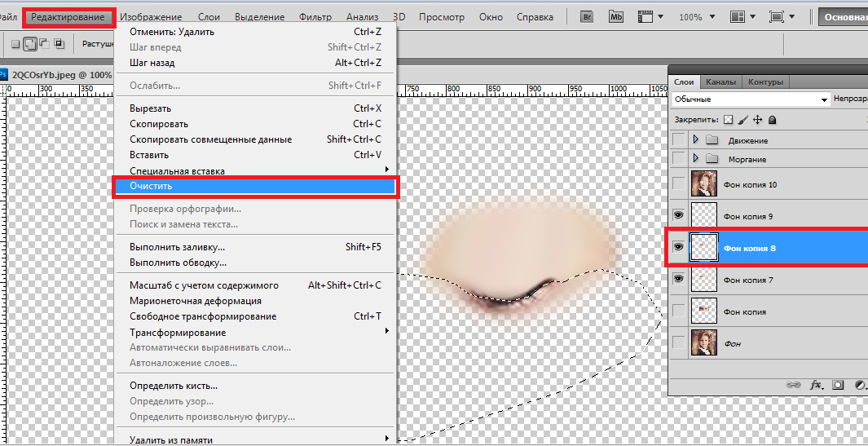
Task: Click the Моргание group folder icon
Action: (x=712, y=160)
